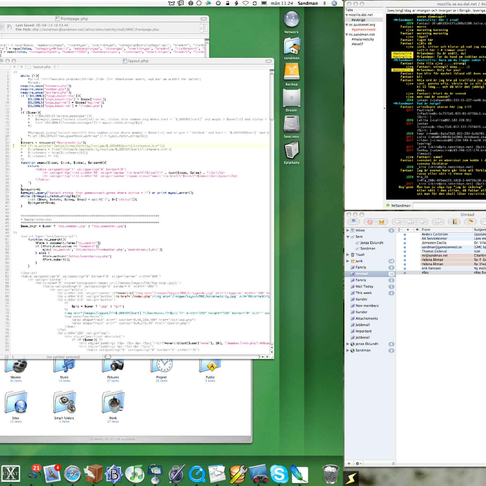Open the layout.php document popup in toolbar
The image size is (486, 486).
coord(42,67)
